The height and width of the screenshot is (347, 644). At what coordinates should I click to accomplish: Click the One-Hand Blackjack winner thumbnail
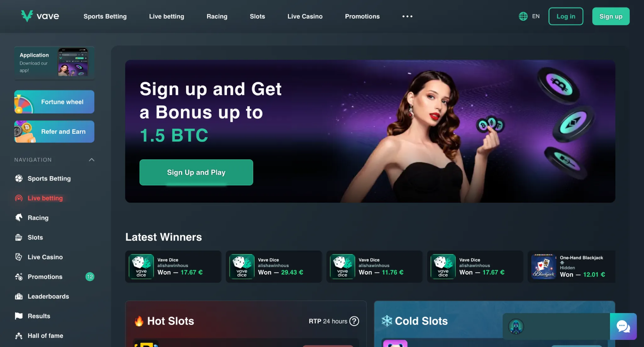[x=544, y=266]
